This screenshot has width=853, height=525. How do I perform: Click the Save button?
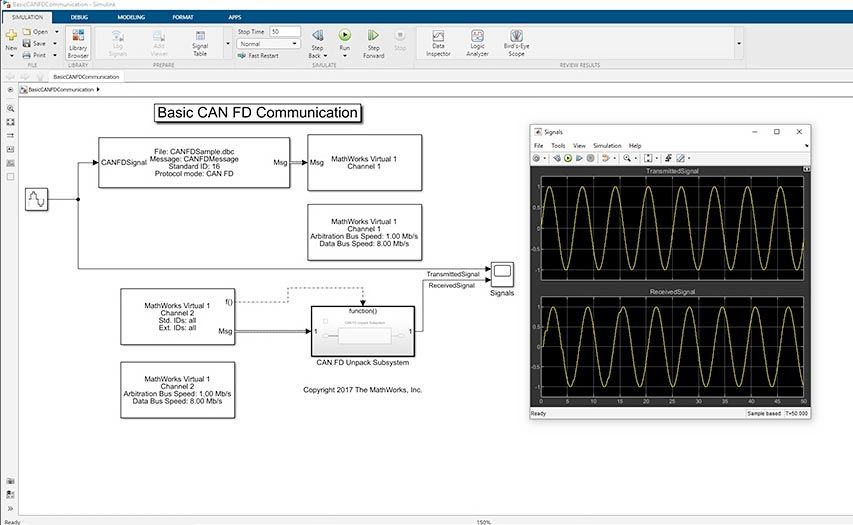35,43
